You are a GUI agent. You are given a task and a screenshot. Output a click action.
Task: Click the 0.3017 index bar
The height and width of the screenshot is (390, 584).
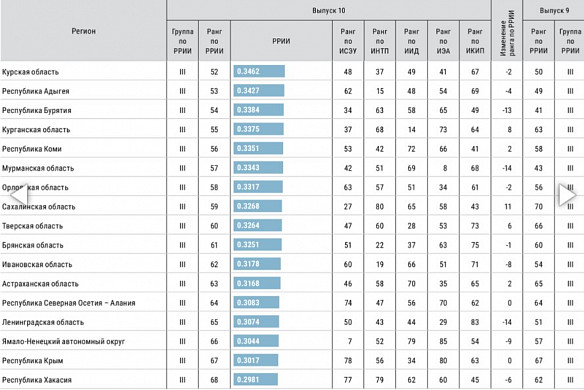(x=256, y=360)
